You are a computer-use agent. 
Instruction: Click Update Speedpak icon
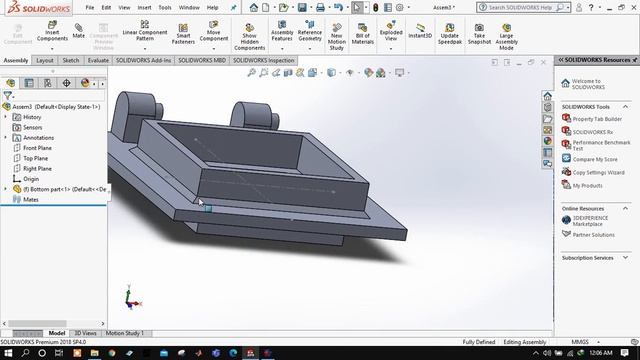(450, 34)
